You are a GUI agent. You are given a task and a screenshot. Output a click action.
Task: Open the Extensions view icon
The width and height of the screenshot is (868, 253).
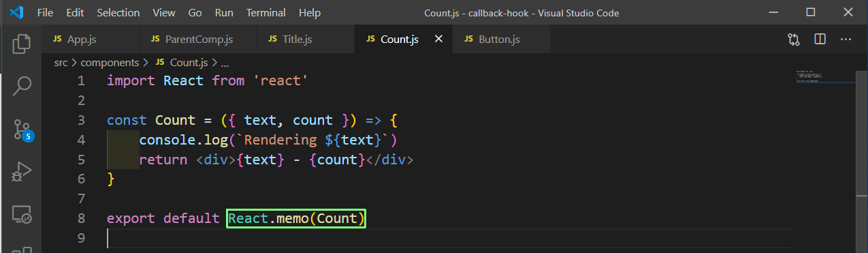click(x=22, y=250)
